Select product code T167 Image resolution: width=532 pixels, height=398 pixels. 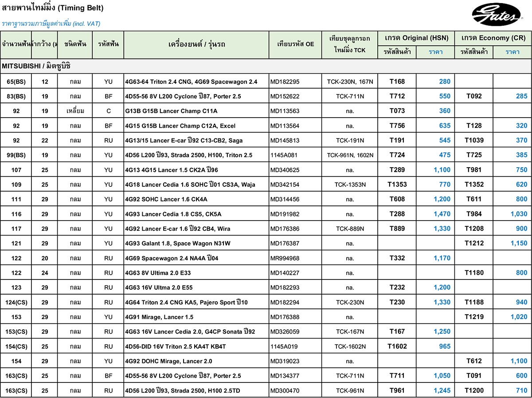tap(397, 331)
